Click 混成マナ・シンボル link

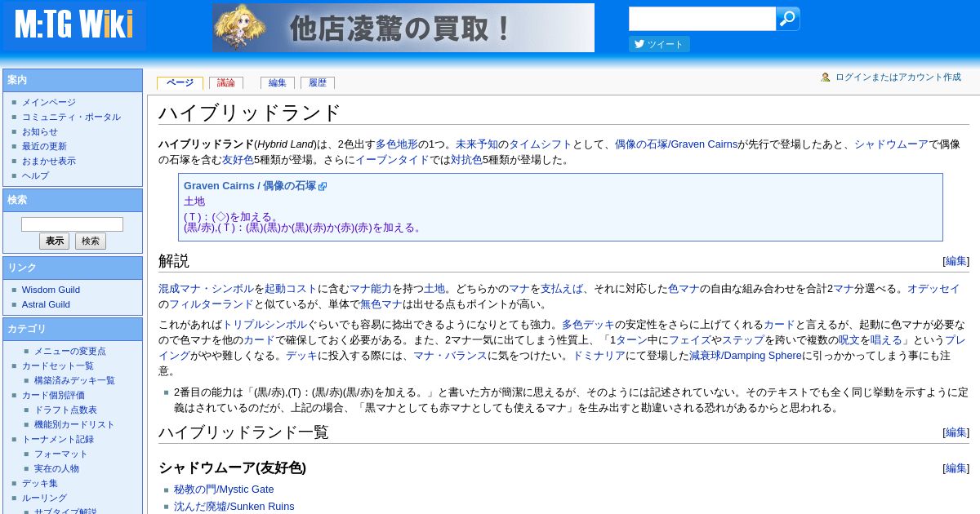point(206,289)
